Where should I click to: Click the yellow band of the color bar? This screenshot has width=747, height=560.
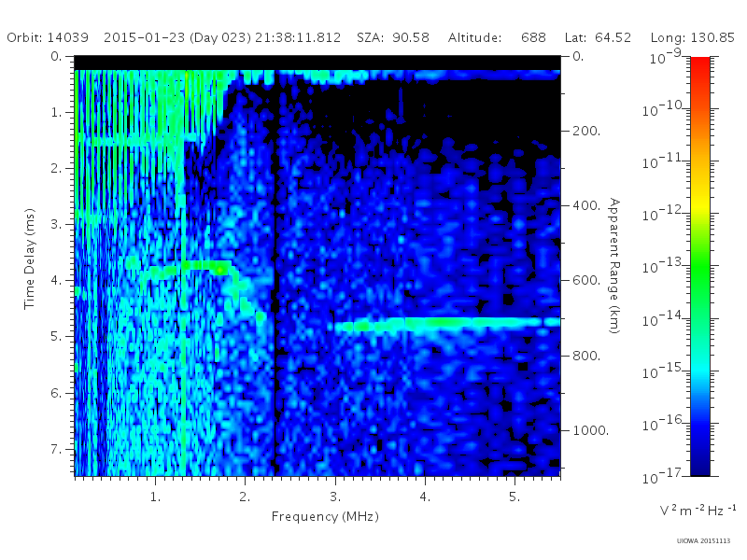(700, 204)
